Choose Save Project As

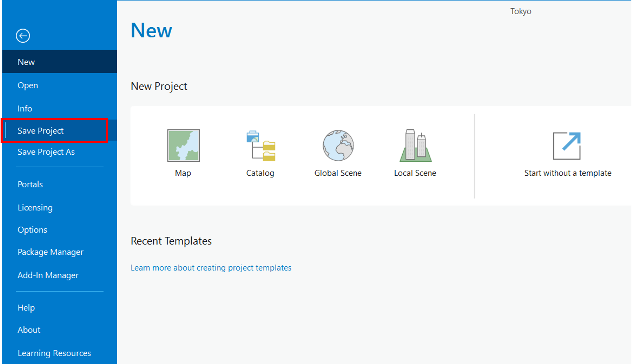60,152
